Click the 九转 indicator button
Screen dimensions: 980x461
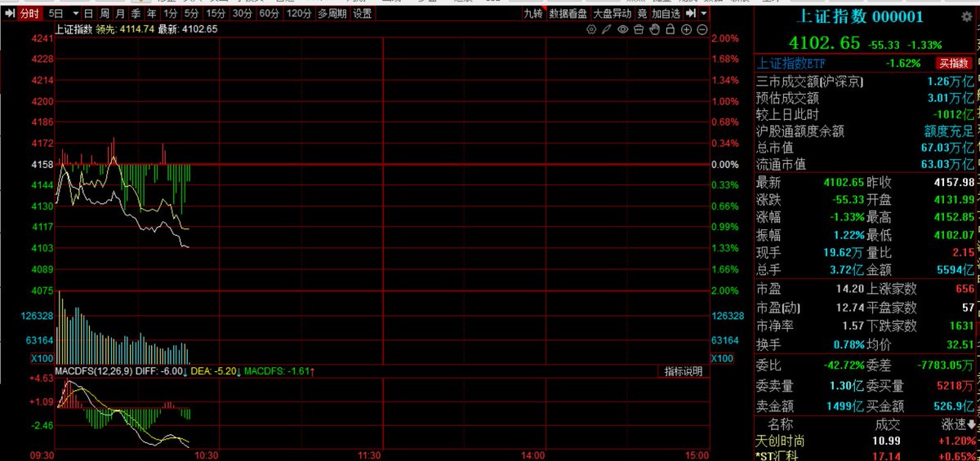532,14
